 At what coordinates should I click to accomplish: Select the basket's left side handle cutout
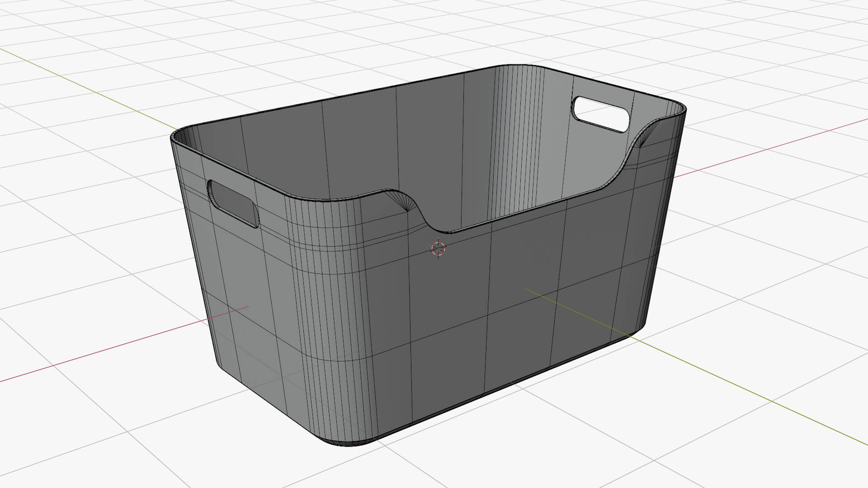click(x=233, y=203)
